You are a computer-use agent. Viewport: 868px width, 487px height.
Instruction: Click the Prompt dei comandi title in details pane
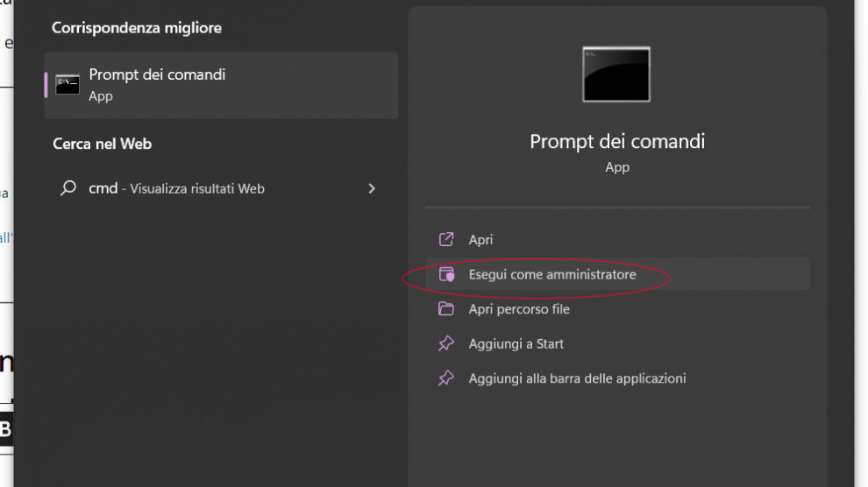(617, 141)
